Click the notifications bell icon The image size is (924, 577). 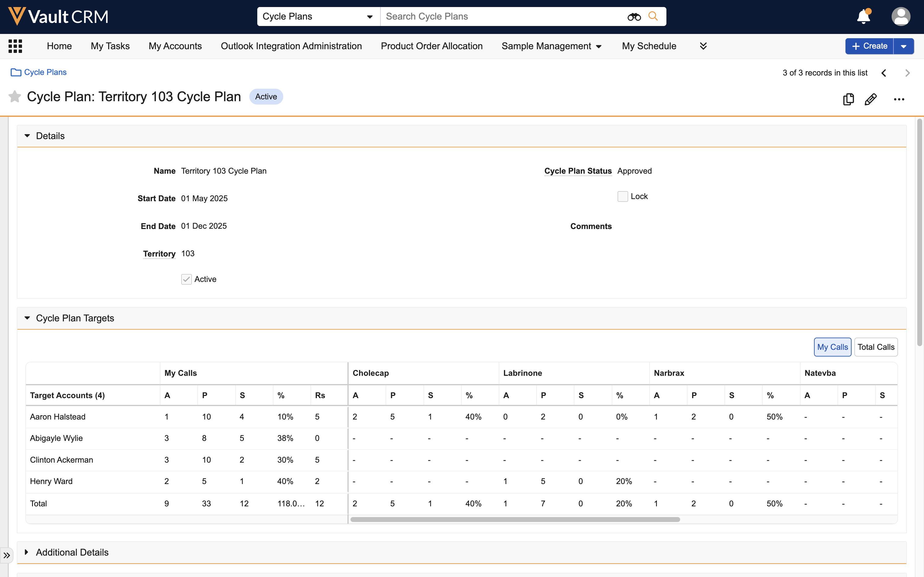pyautogui.click(x=864, y=17)
